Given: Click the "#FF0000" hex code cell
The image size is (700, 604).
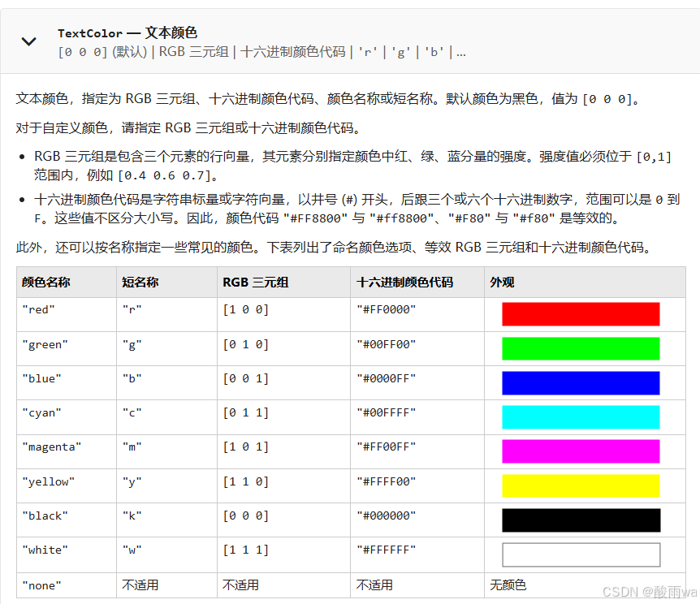Looking at the screenshot, I should [417, 315].
